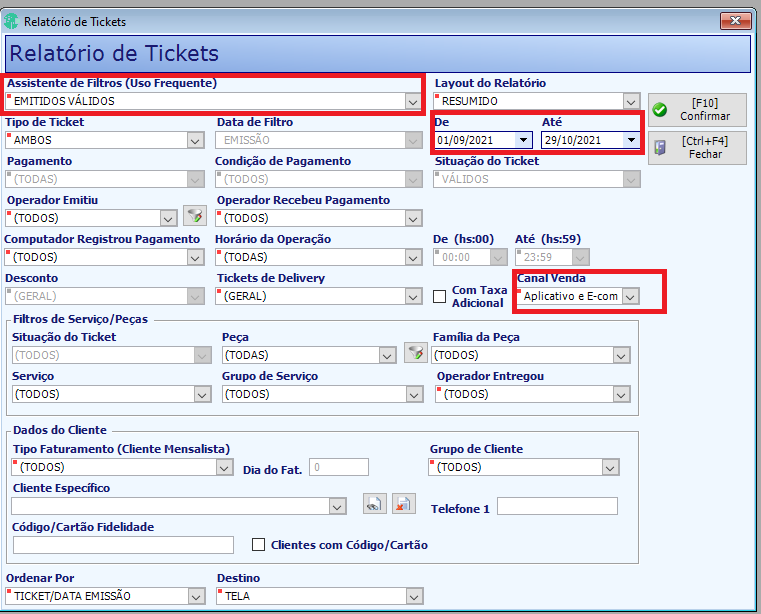761x614 pixels.
Task: Click the app icon in title bar
Action: (x=11, y=21)
